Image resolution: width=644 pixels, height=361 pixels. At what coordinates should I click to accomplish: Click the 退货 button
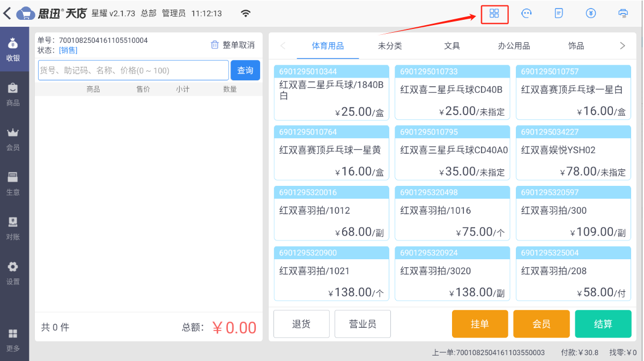[301, 324]
